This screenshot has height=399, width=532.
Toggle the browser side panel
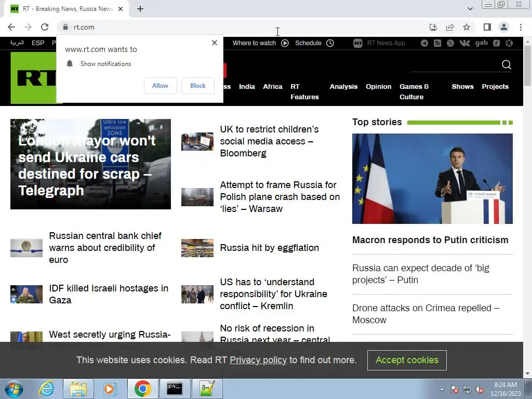(487, 27)
